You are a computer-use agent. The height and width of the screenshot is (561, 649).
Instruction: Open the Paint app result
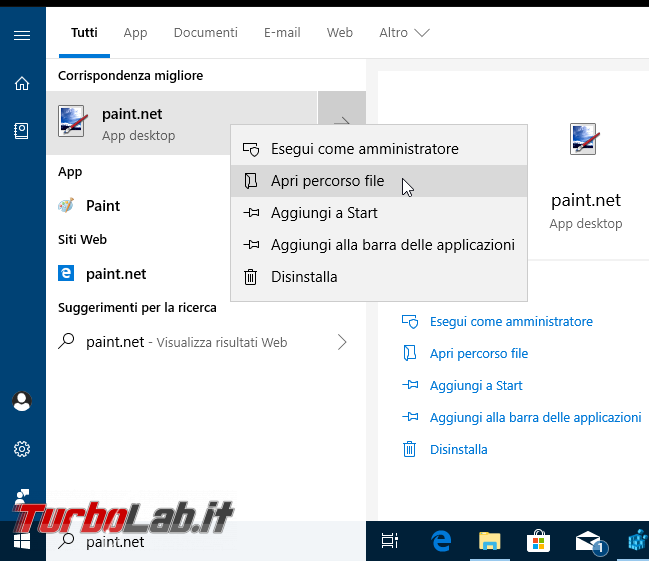coord(139,206)
